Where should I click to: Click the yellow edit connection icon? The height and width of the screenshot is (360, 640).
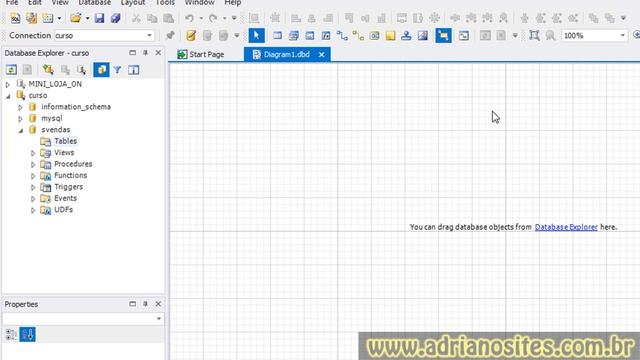[191, 36]
